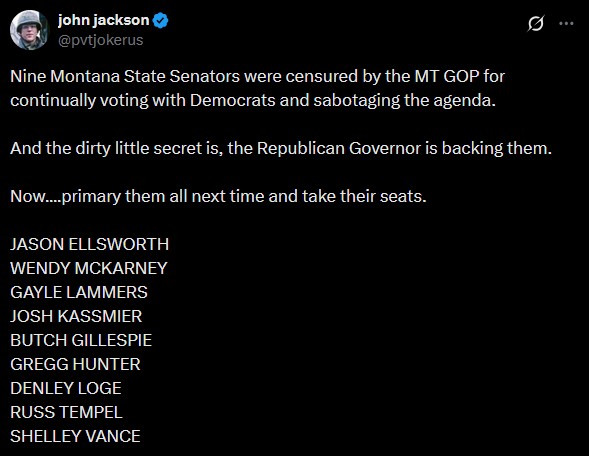
Task: Click the words 'MT GOP' in the post
Action: point(447,76)
